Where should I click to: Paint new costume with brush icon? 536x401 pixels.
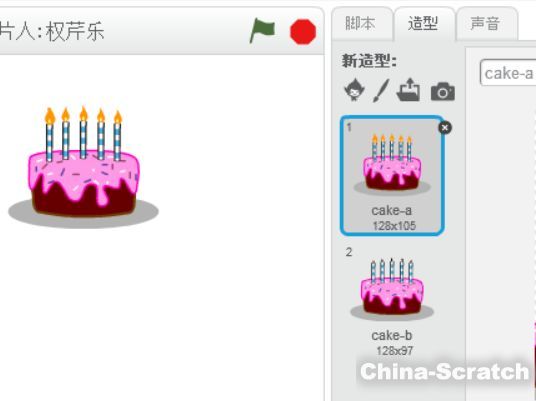pyautogui.click(x=381, y=91)
